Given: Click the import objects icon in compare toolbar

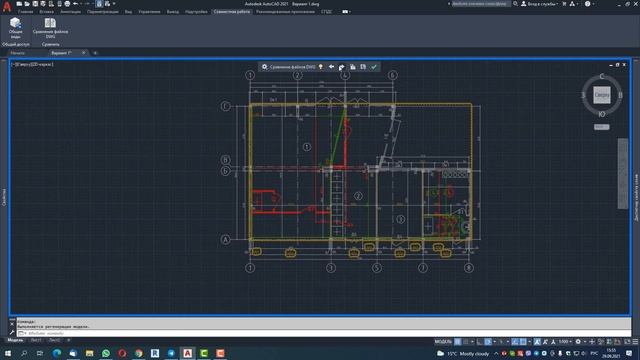Looking at the screenshot, I should [353, 67].
